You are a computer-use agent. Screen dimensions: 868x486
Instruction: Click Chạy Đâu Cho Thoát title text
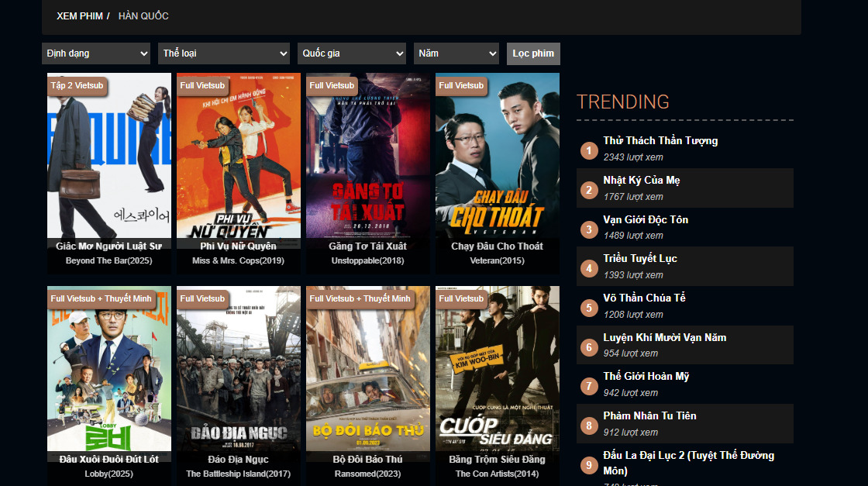point(498,246)
